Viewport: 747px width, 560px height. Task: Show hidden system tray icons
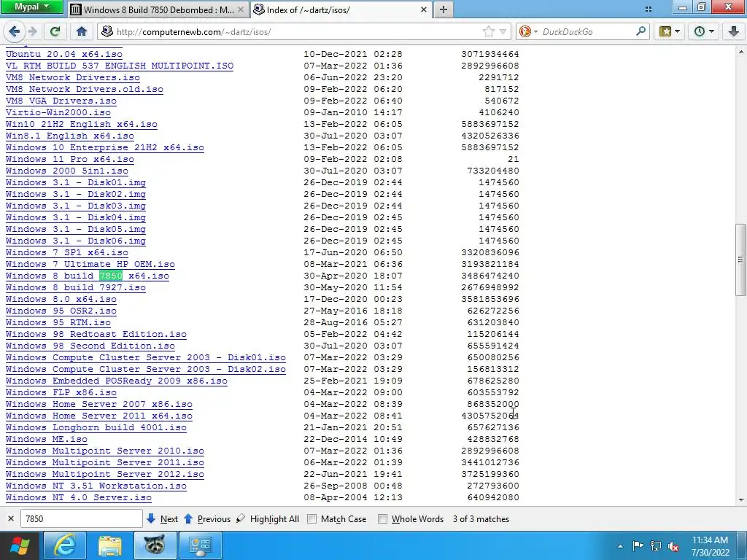point(620,546)
